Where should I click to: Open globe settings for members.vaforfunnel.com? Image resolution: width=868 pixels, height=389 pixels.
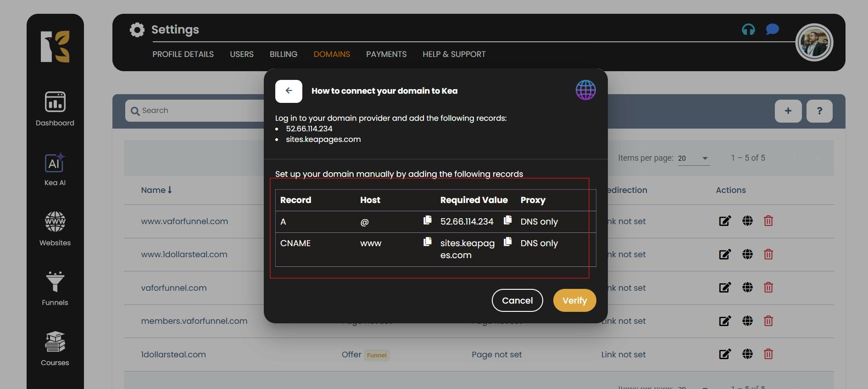click(747, 321)
